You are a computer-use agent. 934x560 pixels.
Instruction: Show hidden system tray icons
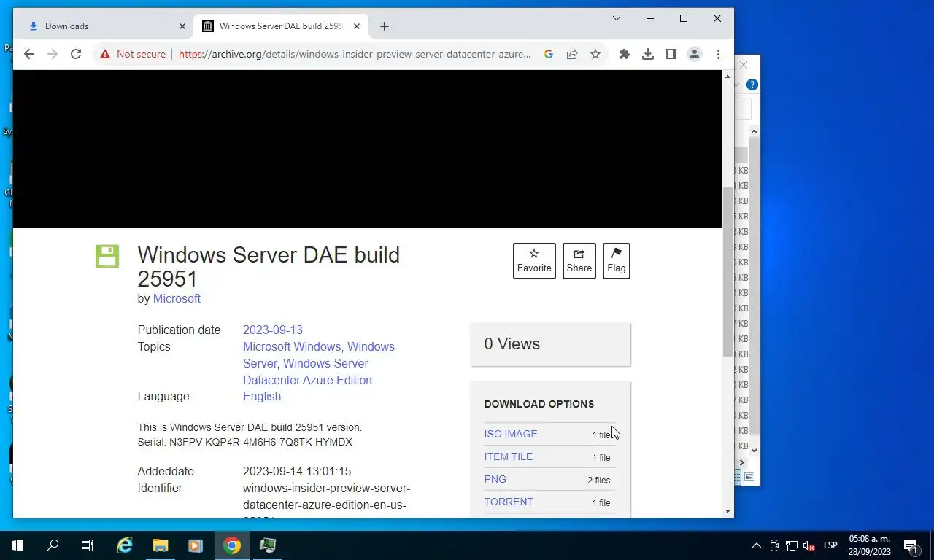(757, 545)
